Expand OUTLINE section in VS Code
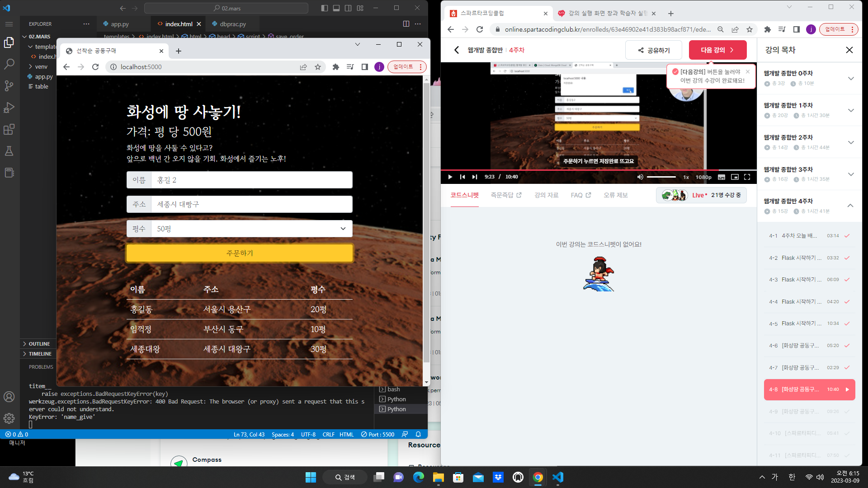The image size is (868, 488). pos(38,344)
